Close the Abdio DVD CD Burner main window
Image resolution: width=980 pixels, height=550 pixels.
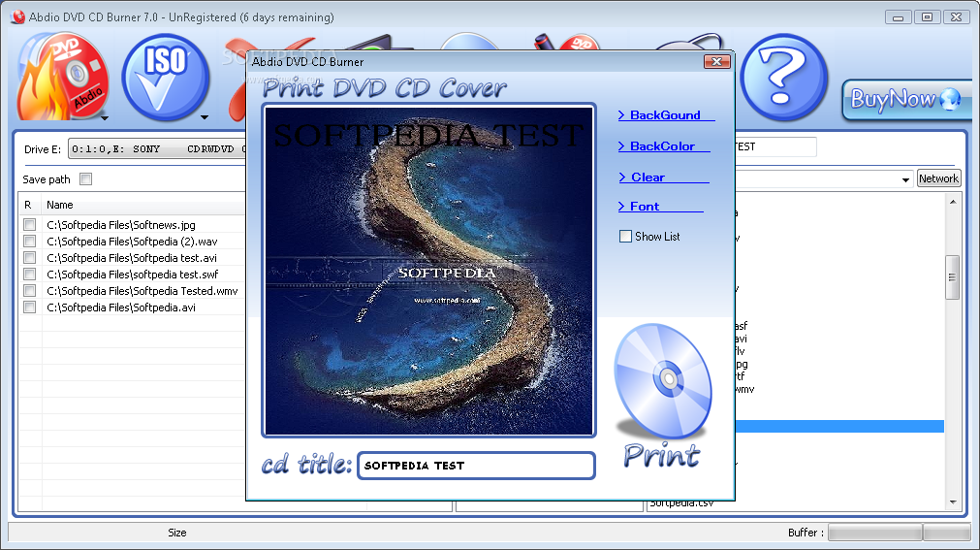(x=956, y=17)
